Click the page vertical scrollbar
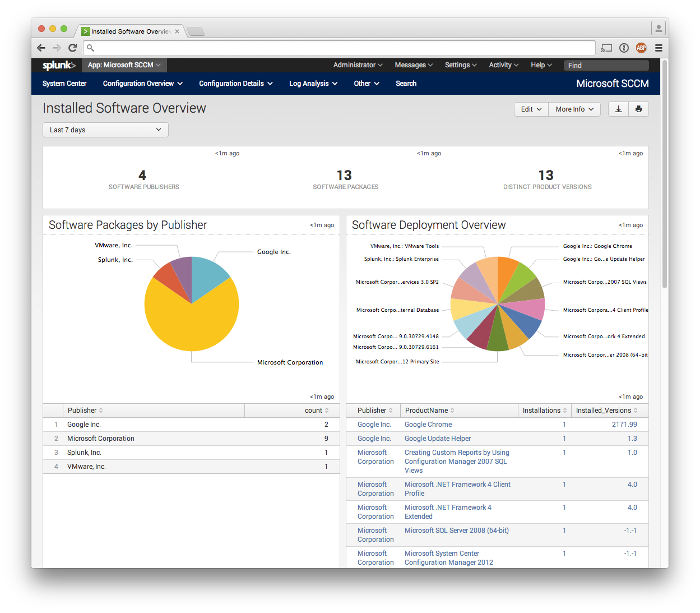This screenshot has height=613, width=700. point(665,174)
